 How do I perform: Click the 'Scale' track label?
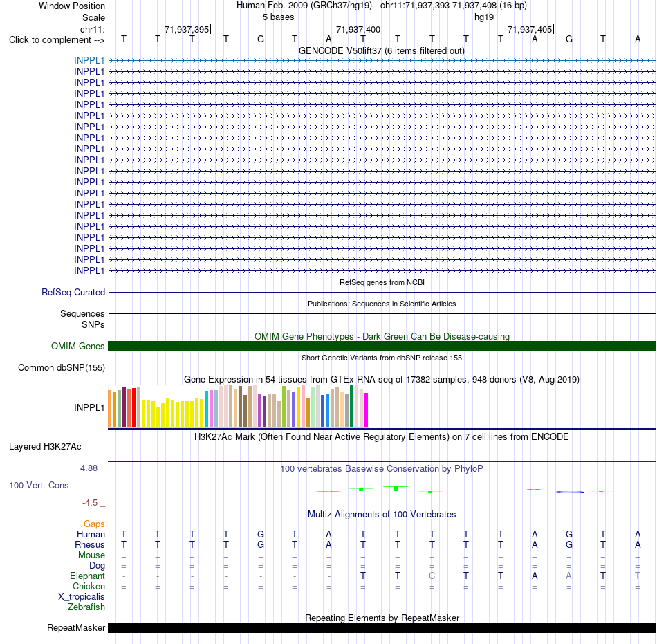(93, 17)
